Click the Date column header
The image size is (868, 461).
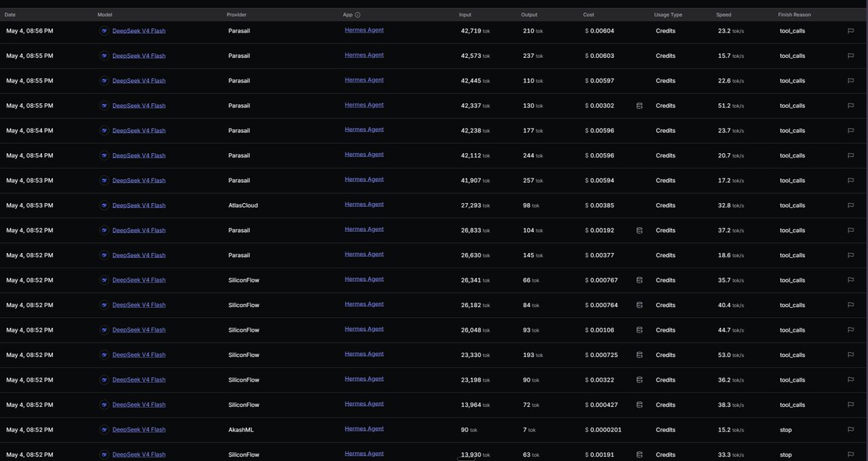tap(10, 14)
